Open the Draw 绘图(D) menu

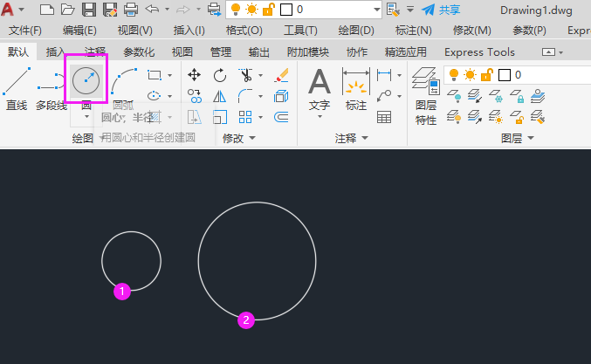click(x=356, y=31)
